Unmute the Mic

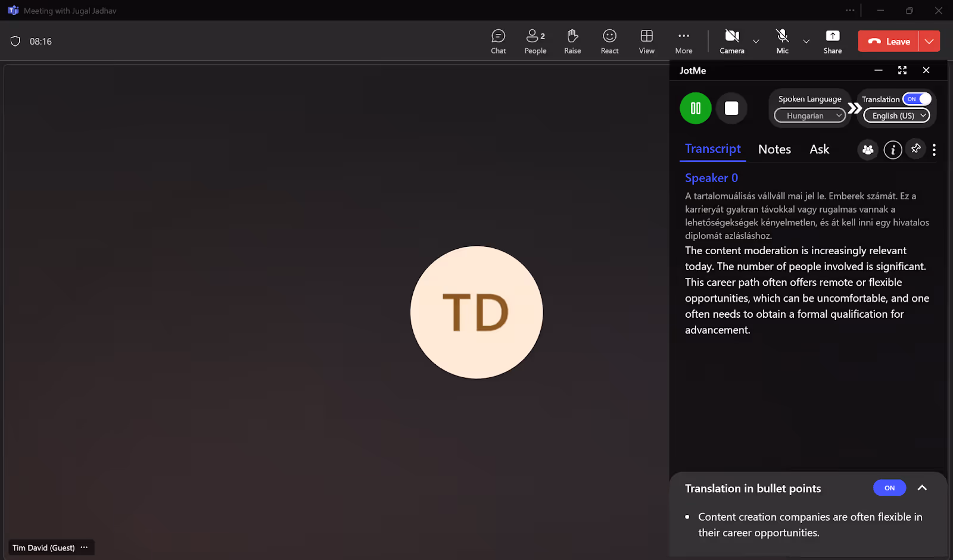(x=783, y=42)
